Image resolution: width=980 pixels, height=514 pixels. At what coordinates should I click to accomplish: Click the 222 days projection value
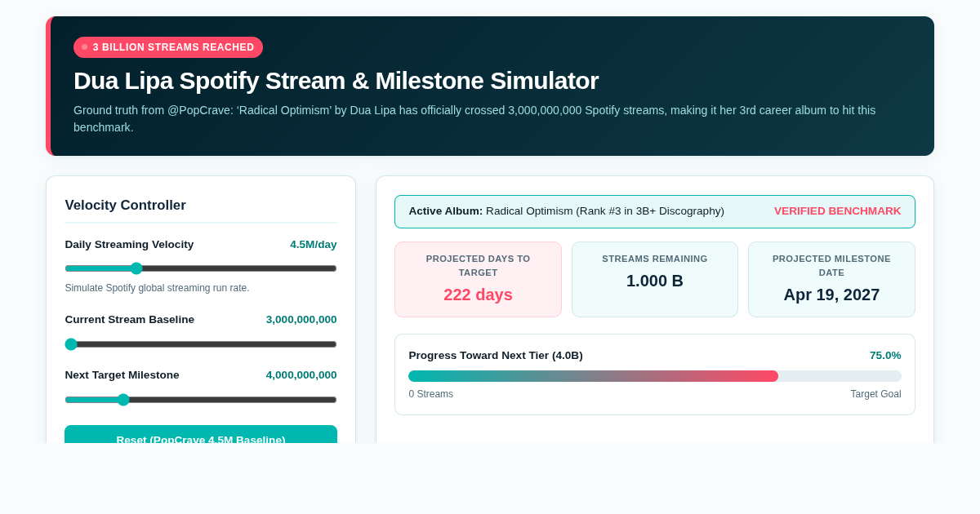[x=478, y=295]
